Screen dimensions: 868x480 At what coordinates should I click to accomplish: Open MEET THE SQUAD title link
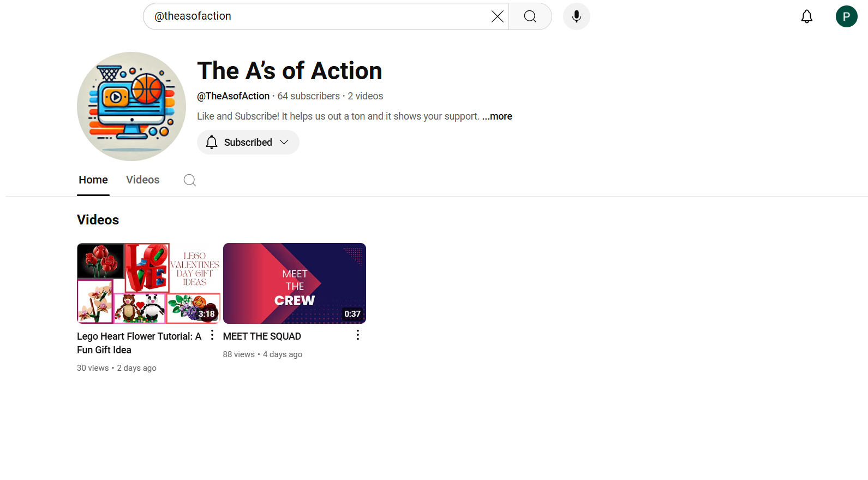(262, 336)
